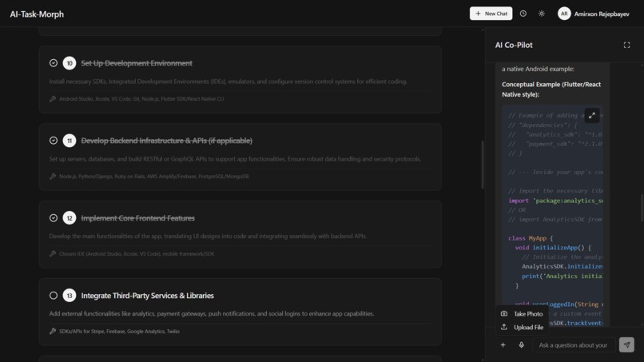Screen dimensions: 644x362
Task: Open chat history clock icon
Action: pyautogui.click(x=523, y=14)
